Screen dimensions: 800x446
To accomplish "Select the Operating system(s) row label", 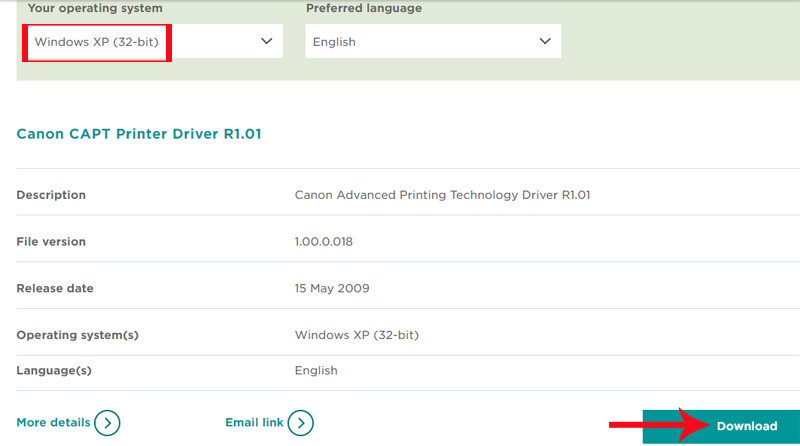I will 77,335.
